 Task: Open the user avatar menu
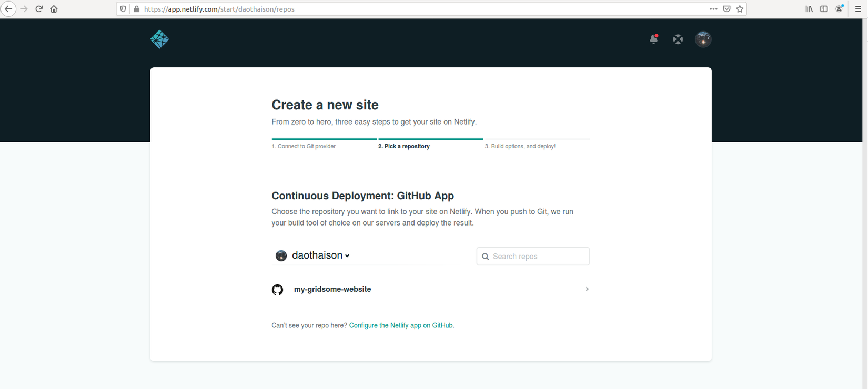tap(703, 39)
